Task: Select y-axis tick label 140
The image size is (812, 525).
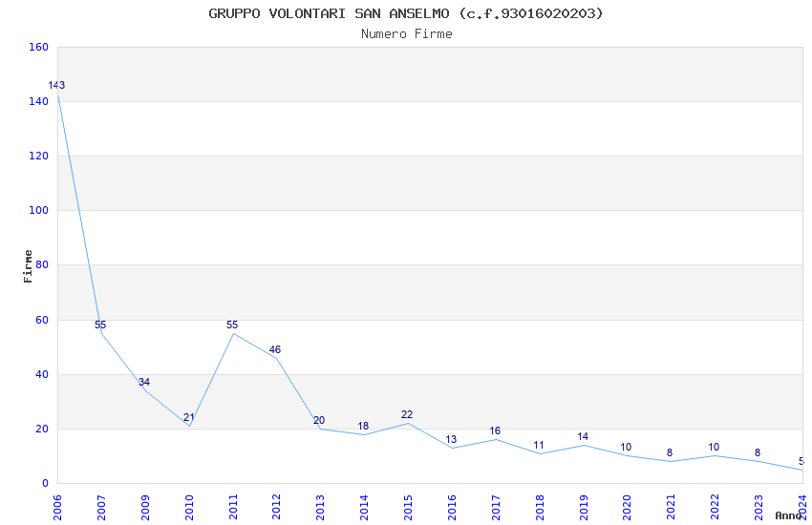Action: [38, 101]
